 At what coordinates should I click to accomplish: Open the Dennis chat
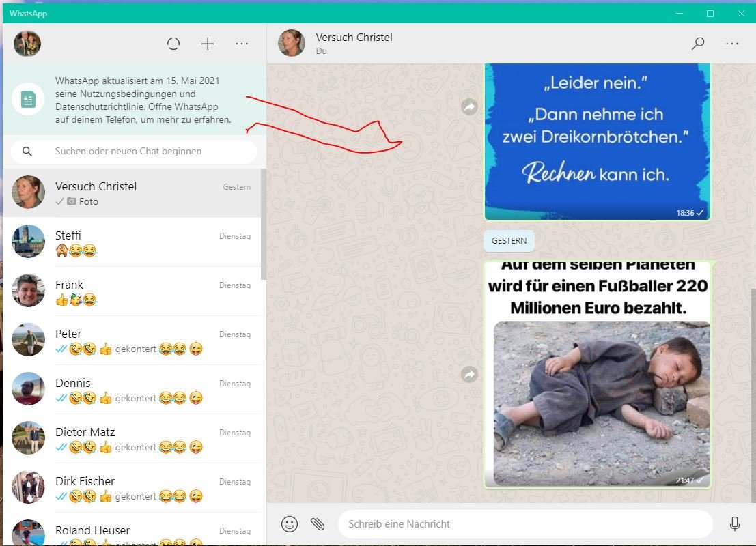click(132, 390)
